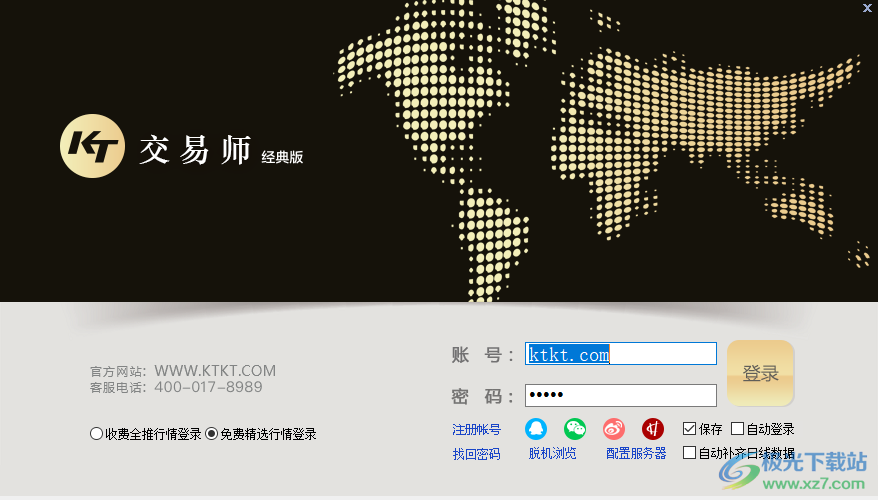This screenshot has height=500, width=878.
Task: Click the dark red round icon
Action: (x=652, y=429)
